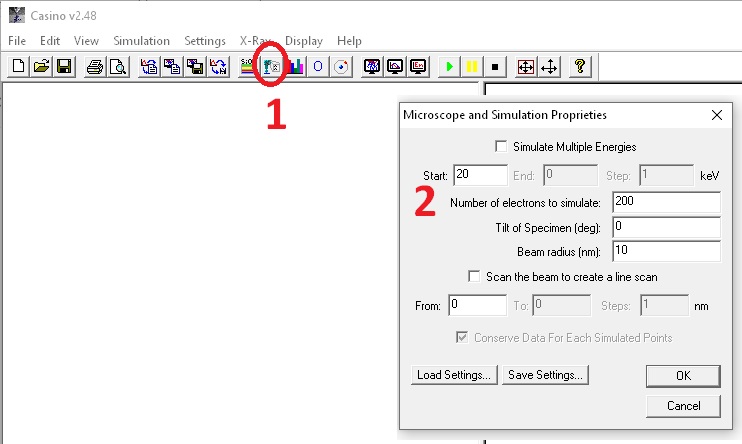The width and height of the screenshot is (742, 444).
Task: Open the Simulation menu
Action: click(x=141, y=41)
